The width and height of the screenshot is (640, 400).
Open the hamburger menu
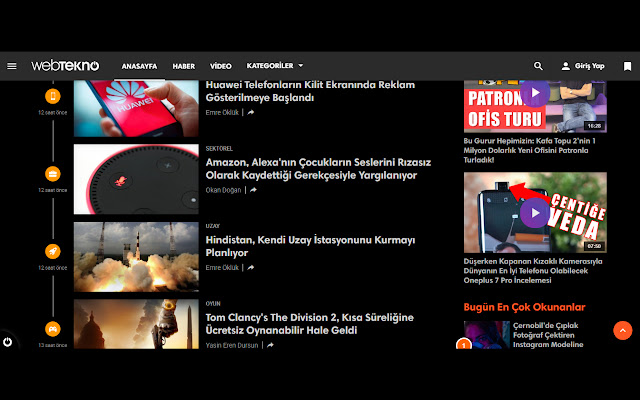pos(12,66)
